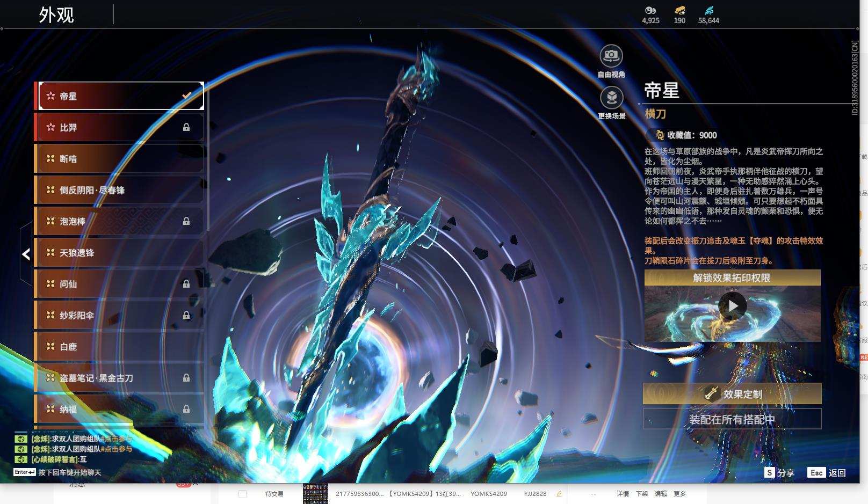Click the blue feather currency icon above 58,644
Screen dimensions: 868x504
pyautogui.click(x=708, y=10)
